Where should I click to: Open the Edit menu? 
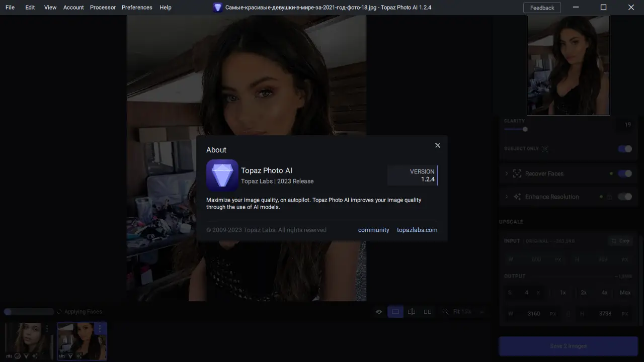[30, 8]
